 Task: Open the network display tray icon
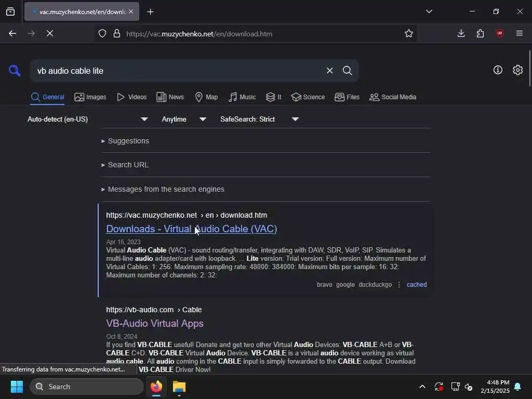click(455, 387)
